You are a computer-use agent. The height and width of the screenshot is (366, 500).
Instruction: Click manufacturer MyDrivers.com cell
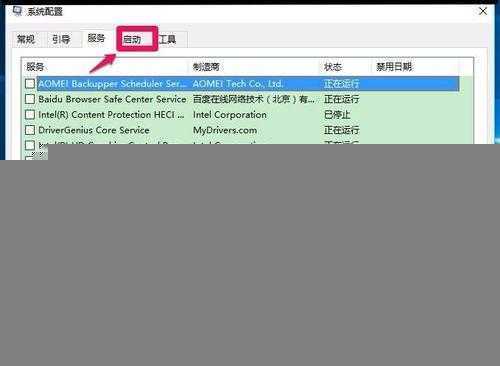pyautogui.click(x=225, y=130)
